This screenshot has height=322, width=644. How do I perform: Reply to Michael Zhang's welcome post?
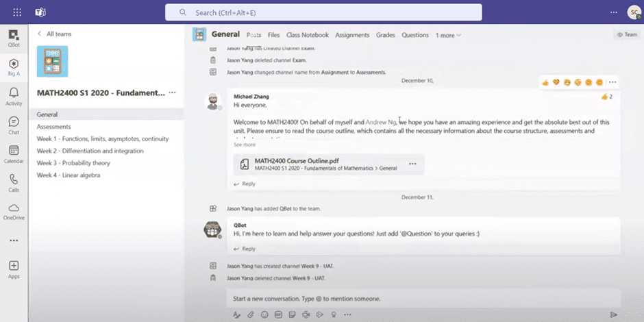click(245, 184)
